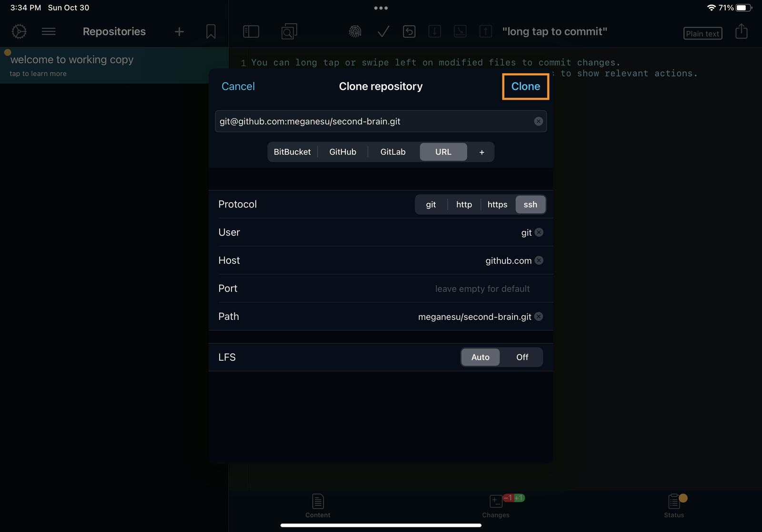Switch Protocol to git
762x532 pixels.
[x=431, y=204]
